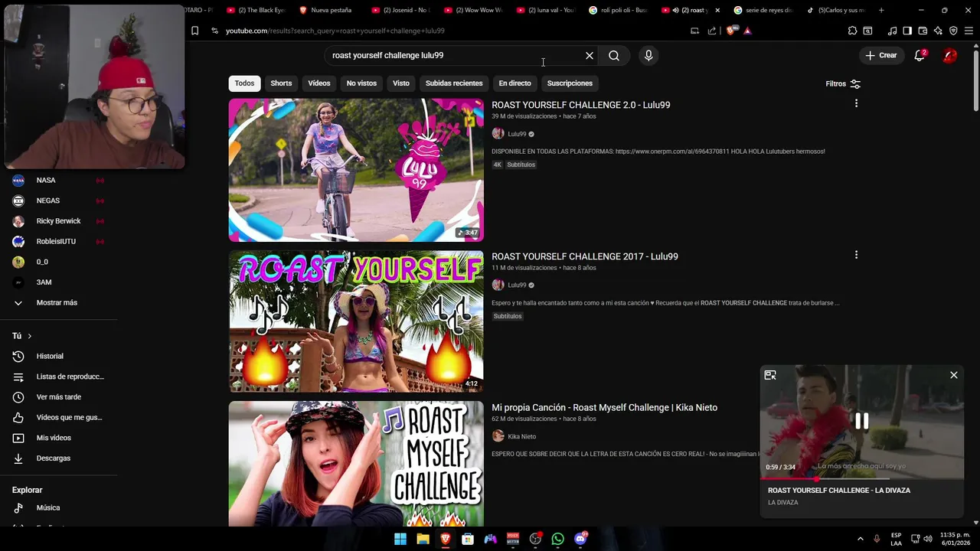Expand the Tú section chevron

coord(30,336)
